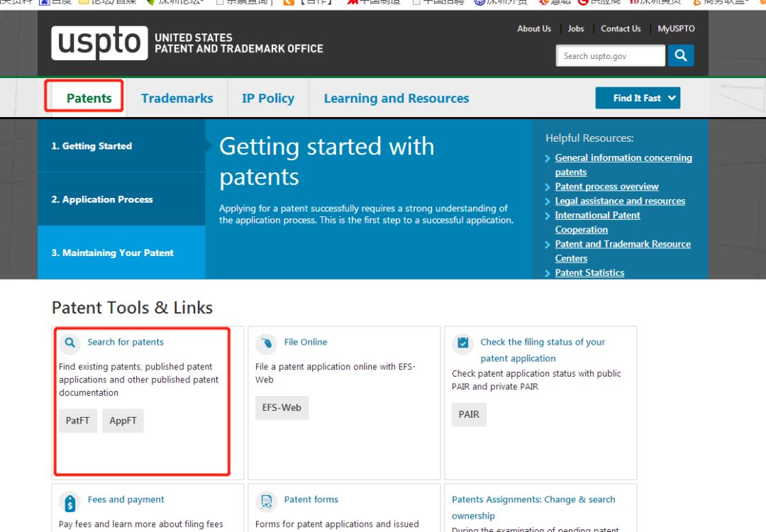Open the Jobs link
766x532 pixels.
(575, 29)
